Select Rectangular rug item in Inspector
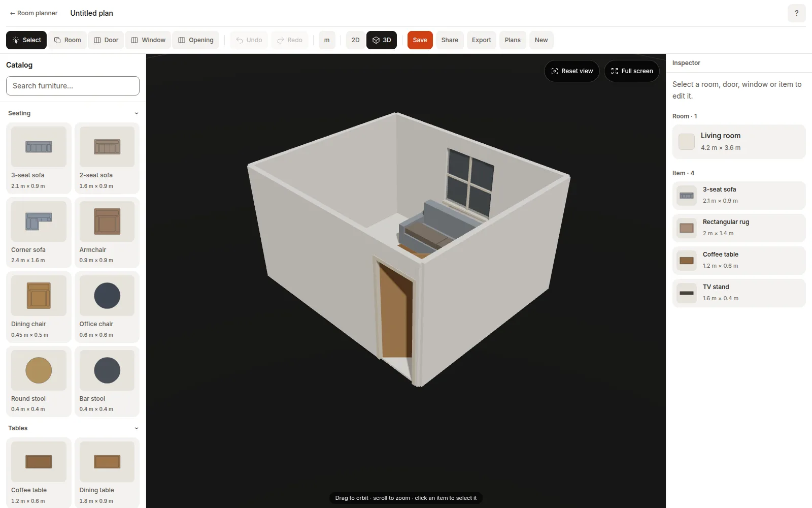812x508 pixels. (739, 228)
